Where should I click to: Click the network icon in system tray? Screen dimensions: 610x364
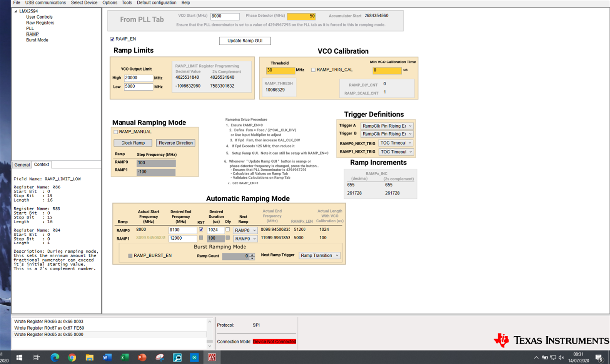tap(553, 357)
